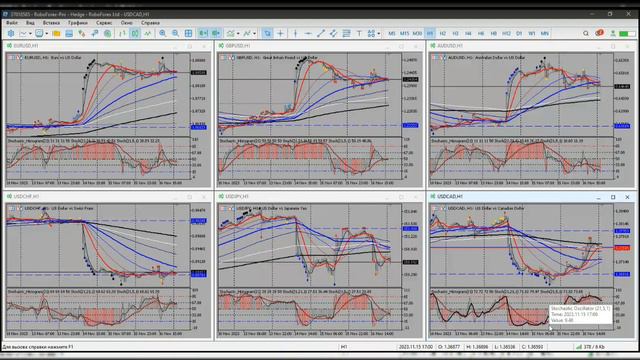Toggle chart auto scroll
The height and width of the screenshot is (360, 640).
pyautogui.click(x=203, y=33)
